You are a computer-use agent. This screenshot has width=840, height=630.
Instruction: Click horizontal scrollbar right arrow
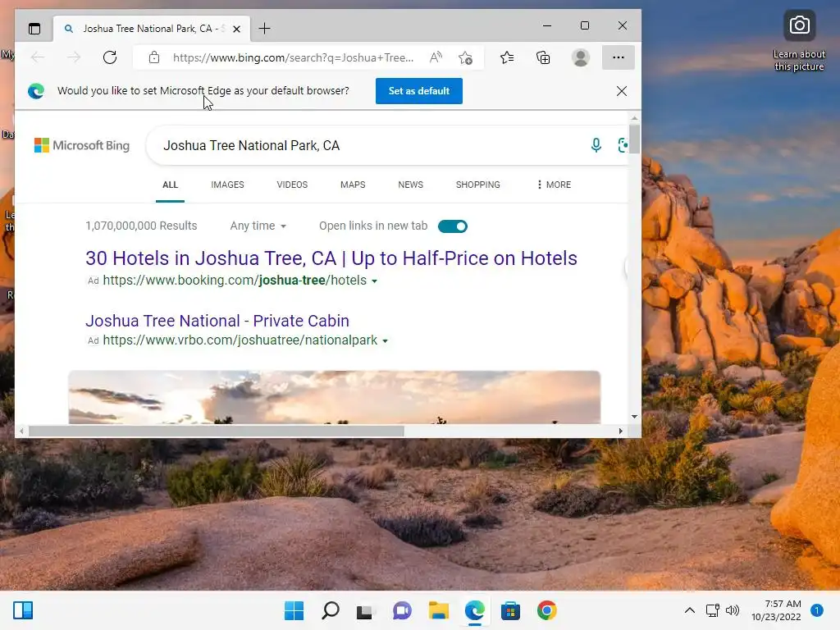pos(621,431)
